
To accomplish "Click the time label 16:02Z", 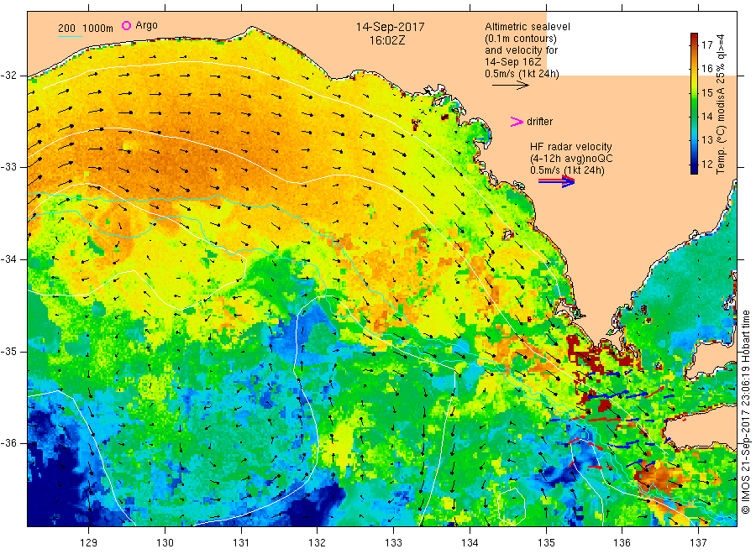I will pos(387,40).
